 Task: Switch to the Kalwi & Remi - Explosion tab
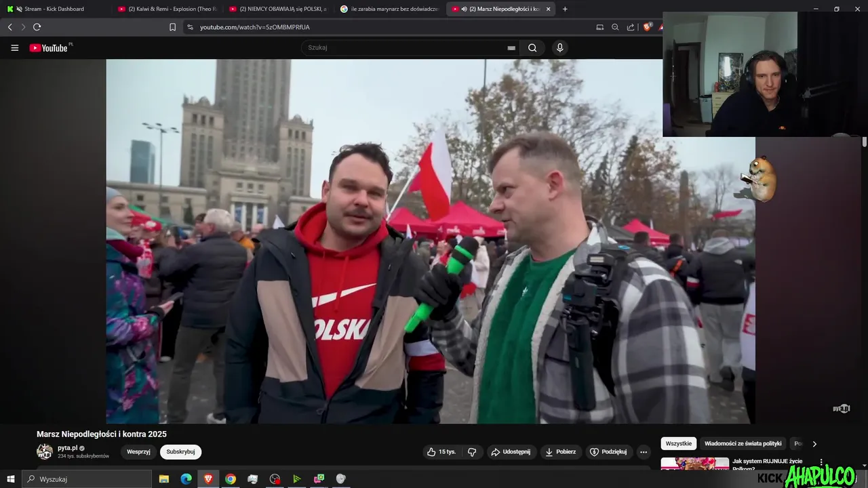click(167, 9)
